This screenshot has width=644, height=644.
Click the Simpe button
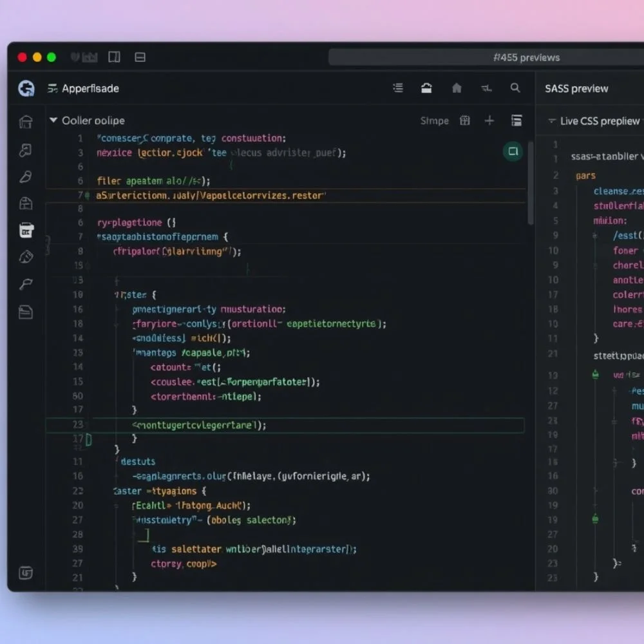(434, 121)
